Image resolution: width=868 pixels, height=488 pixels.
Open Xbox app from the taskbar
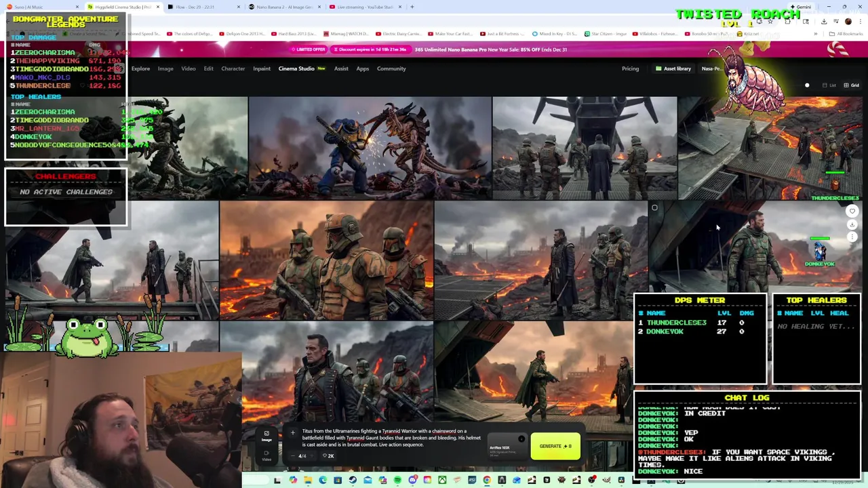coord(442,480)
